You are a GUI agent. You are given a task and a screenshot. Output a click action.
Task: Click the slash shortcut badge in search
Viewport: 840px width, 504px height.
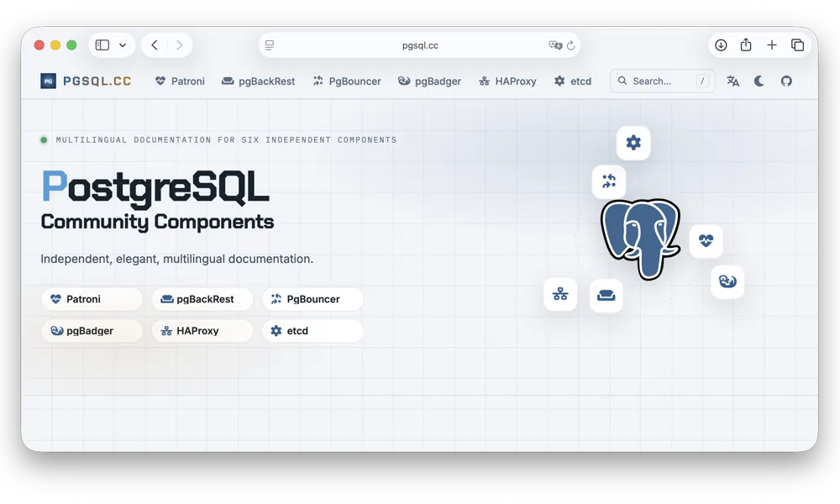click(702, 81)
